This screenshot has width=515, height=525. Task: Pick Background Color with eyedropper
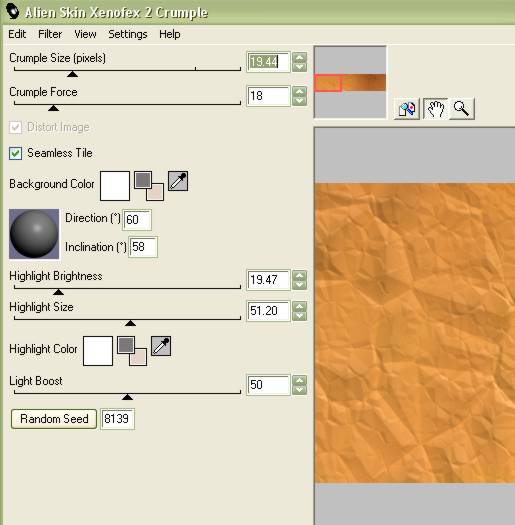point(178,181)
